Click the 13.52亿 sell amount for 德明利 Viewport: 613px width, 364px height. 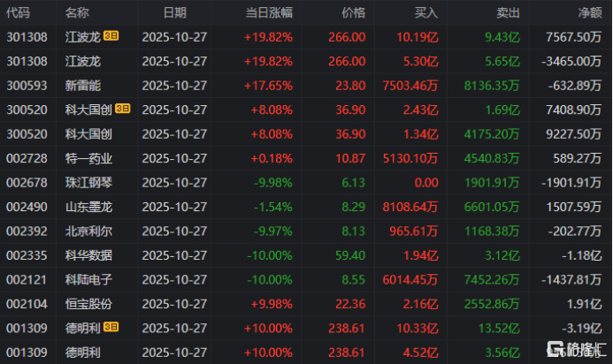point(499,328)
